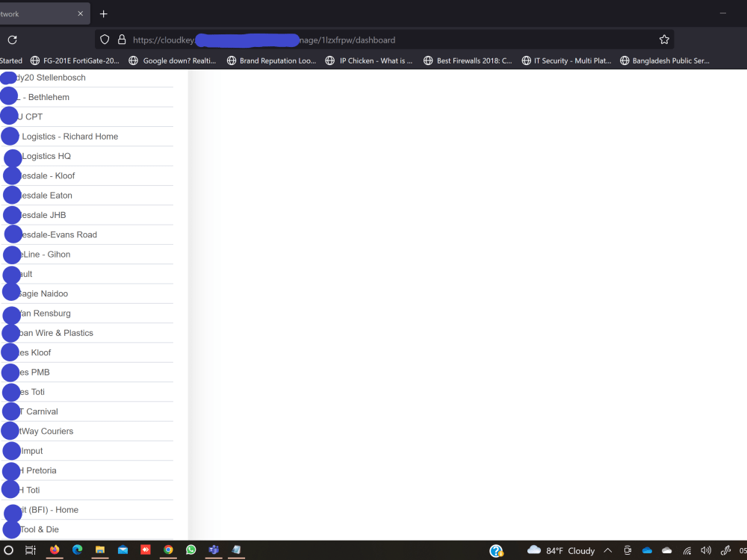Select the Way Couriers site
The height and width of the screenshot is (560, 747).
pos(87,431)
